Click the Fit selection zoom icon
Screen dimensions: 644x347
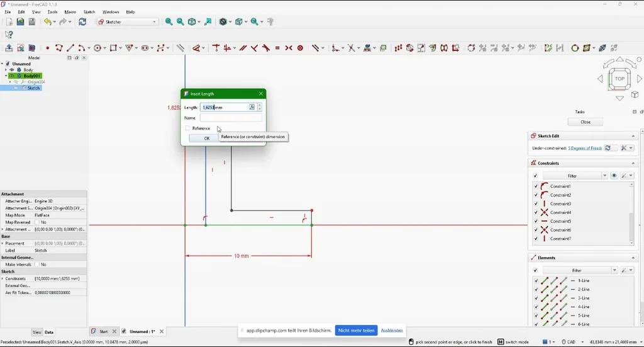click(180, 22)
